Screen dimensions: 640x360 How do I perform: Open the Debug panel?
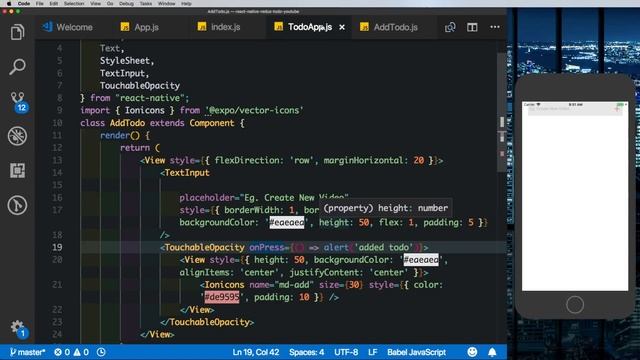click(17, 136)
